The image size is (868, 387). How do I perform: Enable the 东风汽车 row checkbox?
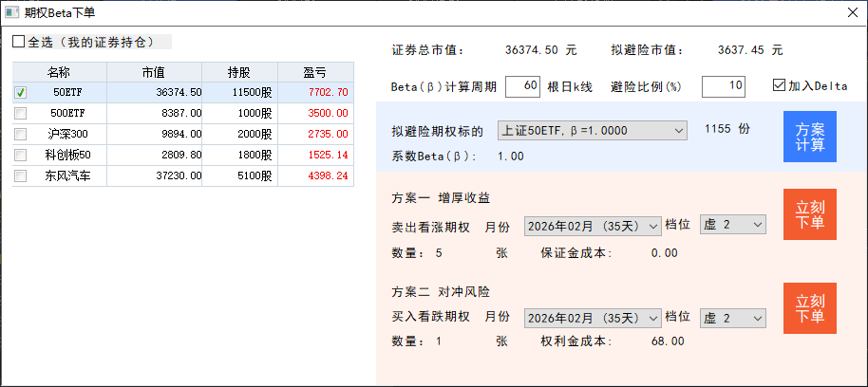click(x=21, y=175)
